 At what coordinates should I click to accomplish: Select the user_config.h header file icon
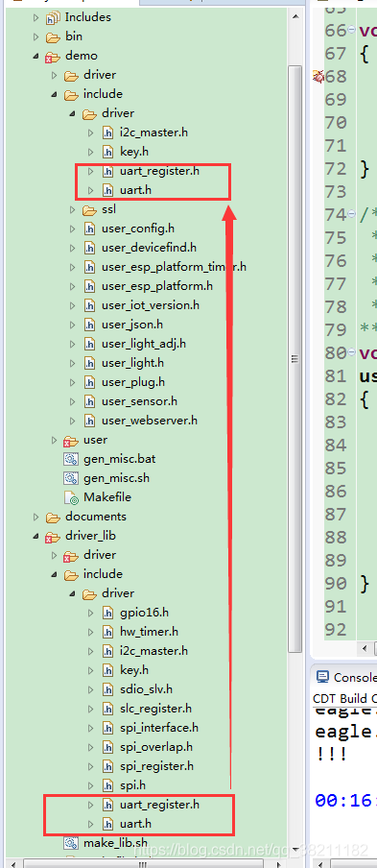pyautogui.click(x=89, y=229)
